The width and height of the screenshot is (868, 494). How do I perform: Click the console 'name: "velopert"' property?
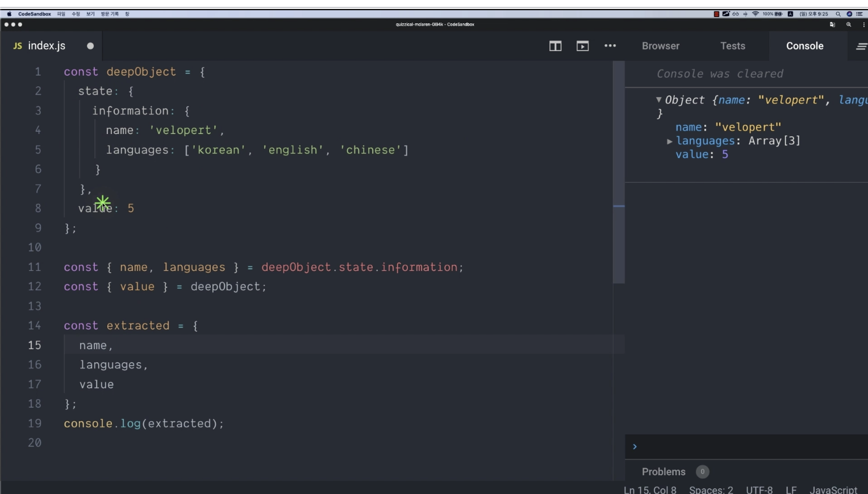728,127
